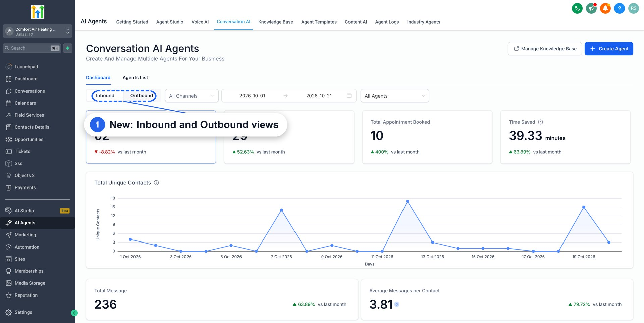The height and width of the screenshot is (323, 644).
Task: Click the calendar icon in date range
Action: [x=349, y=96]
